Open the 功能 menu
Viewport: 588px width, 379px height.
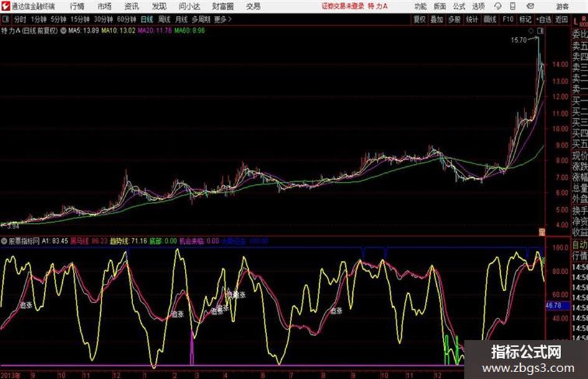421,6
